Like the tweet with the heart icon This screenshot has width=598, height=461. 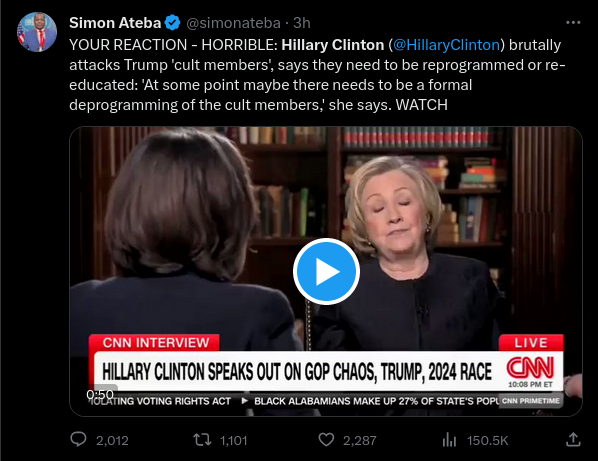point(326,440)
